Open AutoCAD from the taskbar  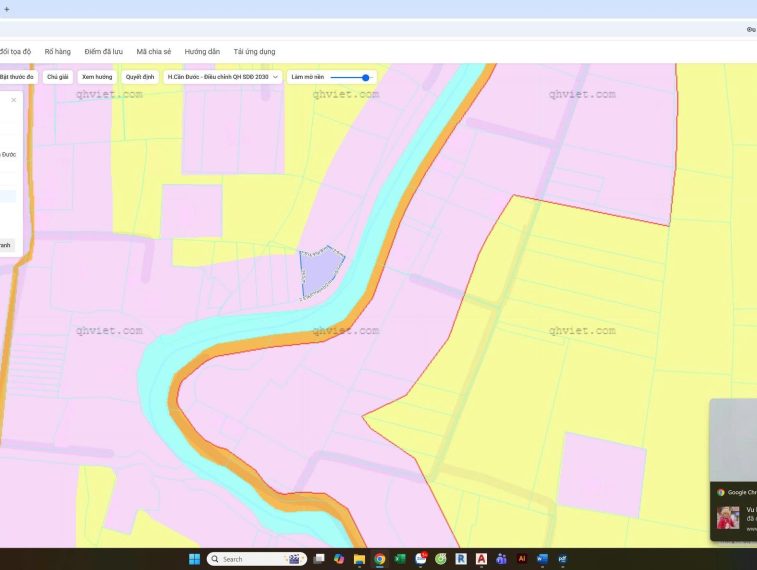coord(481,559)
